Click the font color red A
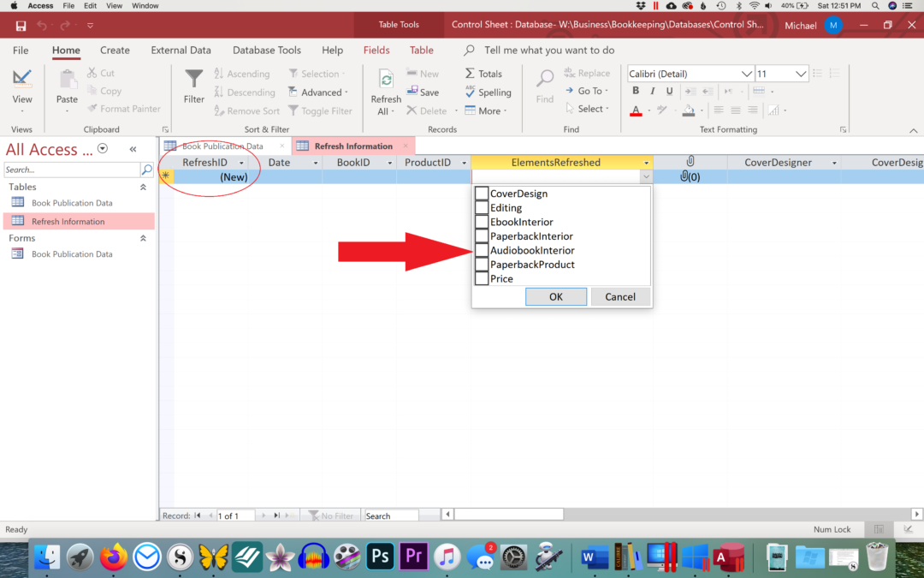Image resolution: width=924 pixels, height=578 pixels. click(636, 110)
